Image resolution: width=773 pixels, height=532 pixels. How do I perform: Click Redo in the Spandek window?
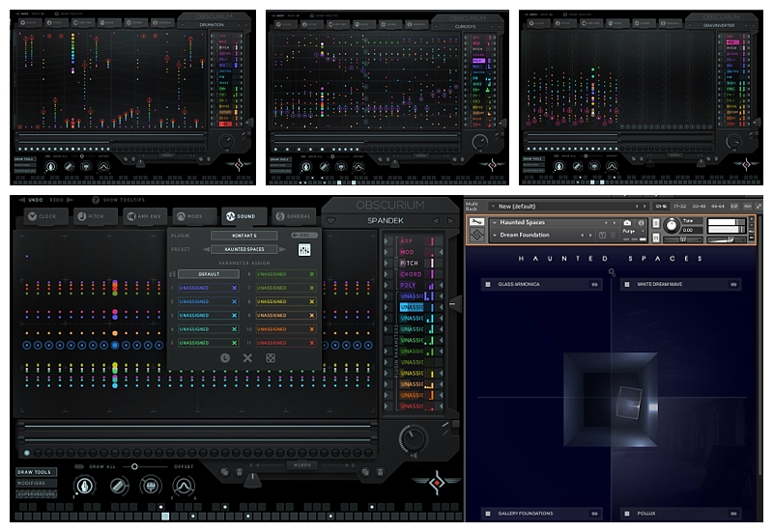coord(61,200)
